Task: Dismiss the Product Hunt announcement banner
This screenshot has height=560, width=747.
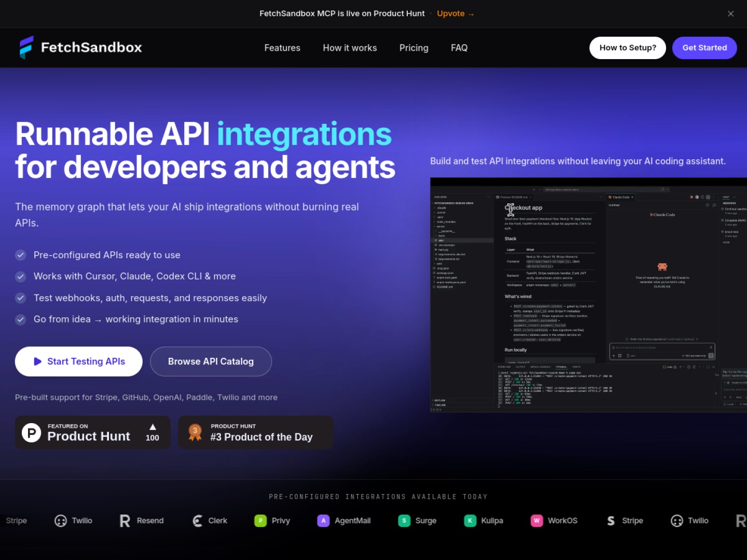Action: point(730,14)
